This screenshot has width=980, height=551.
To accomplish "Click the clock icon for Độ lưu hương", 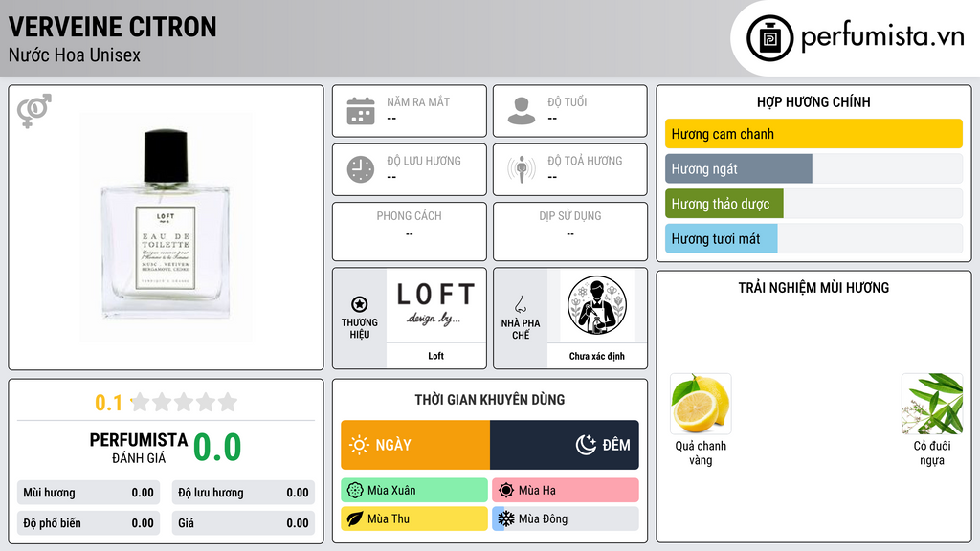I will click(x=361, y=169).
